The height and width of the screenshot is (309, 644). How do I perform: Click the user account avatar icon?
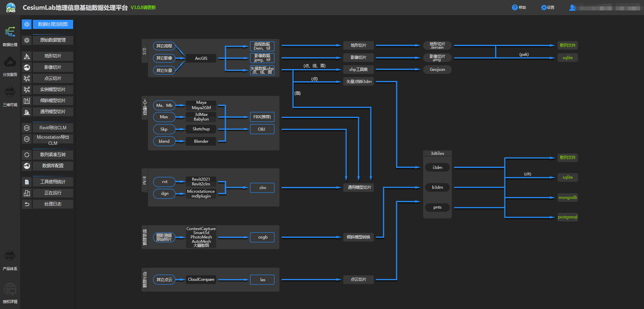point(572,7)
